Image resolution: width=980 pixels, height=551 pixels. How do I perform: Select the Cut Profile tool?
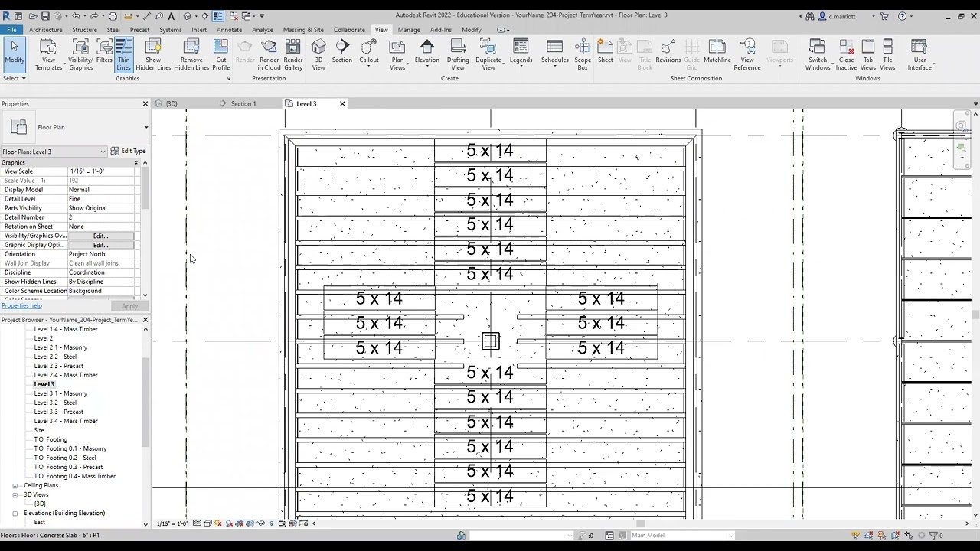coord(221,54)
